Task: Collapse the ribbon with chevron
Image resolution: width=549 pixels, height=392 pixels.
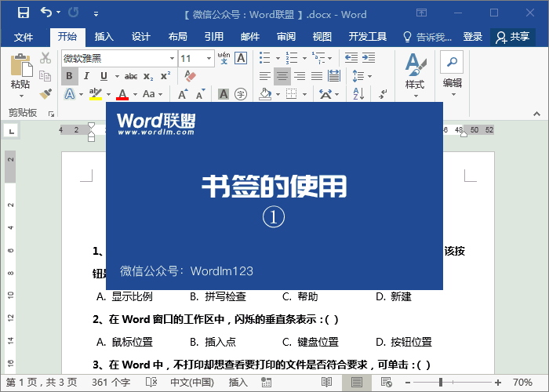Action: point(536,114)
